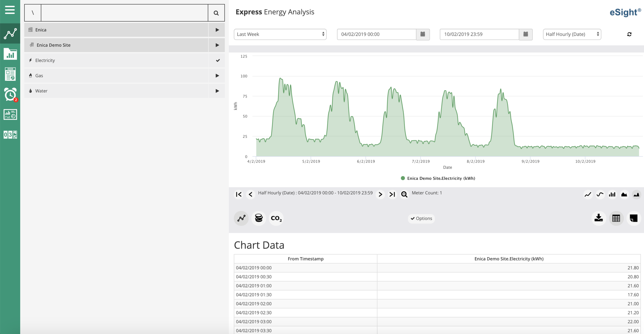This screenshot has height=334, width=644.
Task: Expand the Gas node arrow
Action: pos(217,76)
